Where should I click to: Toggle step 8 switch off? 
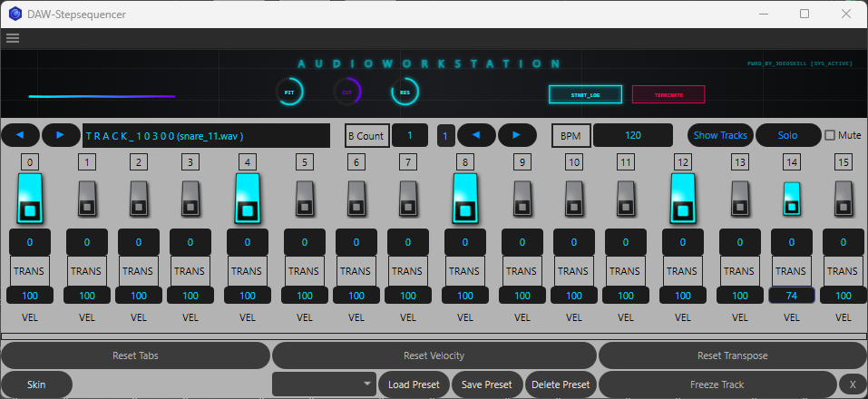pyautogui.click(x=465, y=199)
